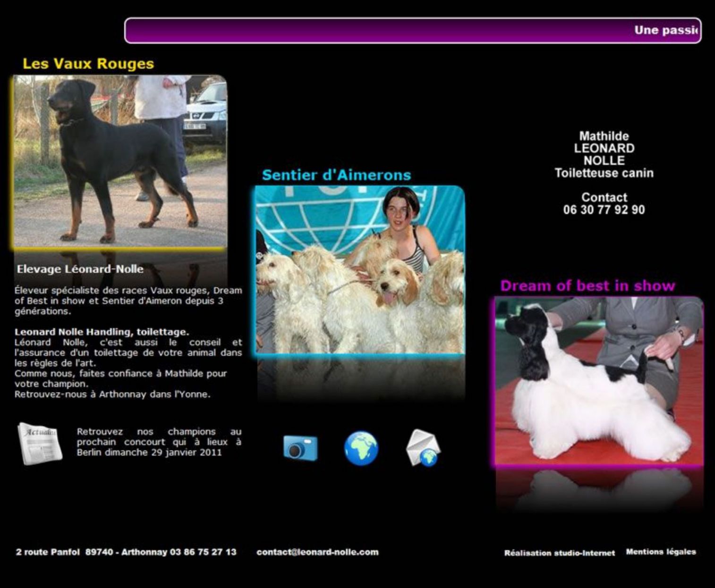Click the Elevage Léonard-Nolle subtitle
Screen dimensions: 715x588
coord(80,269)
